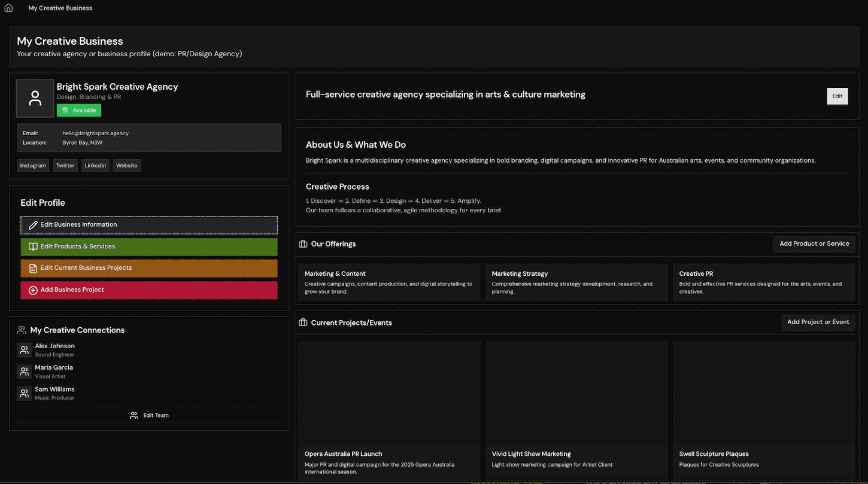Click the plus icon on Add Business Project

click(33, 290)
